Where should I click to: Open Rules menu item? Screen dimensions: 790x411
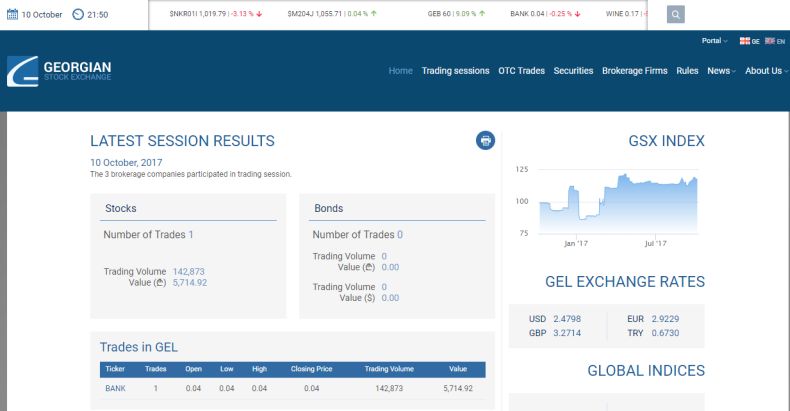(x=687, y=71)
